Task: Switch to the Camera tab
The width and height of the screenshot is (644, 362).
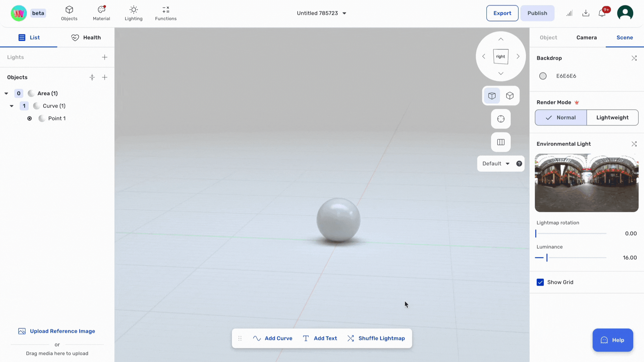Action: coord(587,38)
